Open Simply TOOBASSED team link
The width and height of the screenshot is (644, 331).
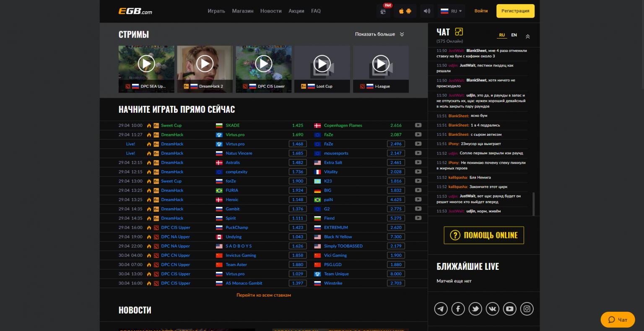343,246
